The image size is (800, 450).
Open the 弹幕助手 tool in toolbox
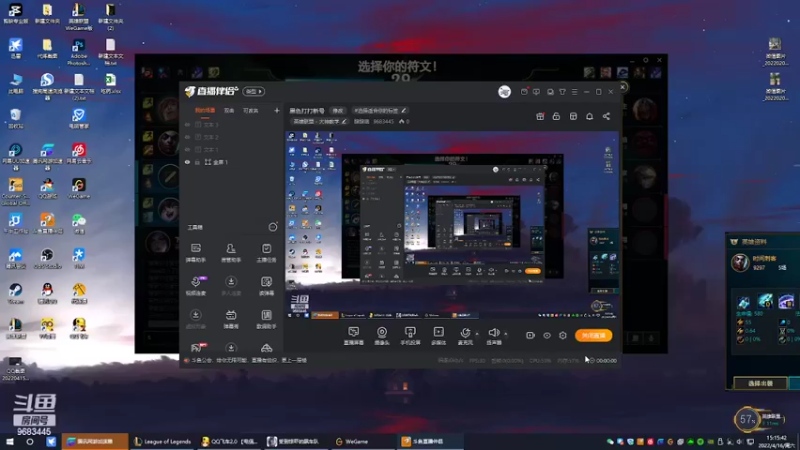tap(196, 253)
